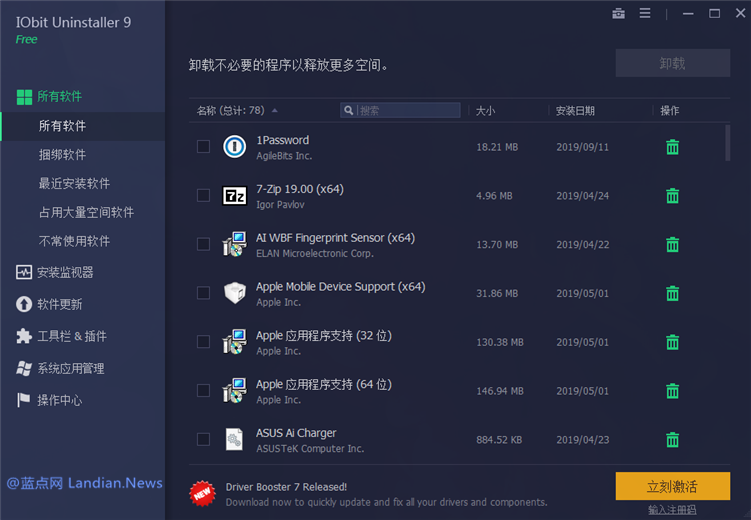Viewport: 751px width, 520px height.
Task: Click trash icon for Apple 应用程序支持 (64 位)
Action: [672, 391]
